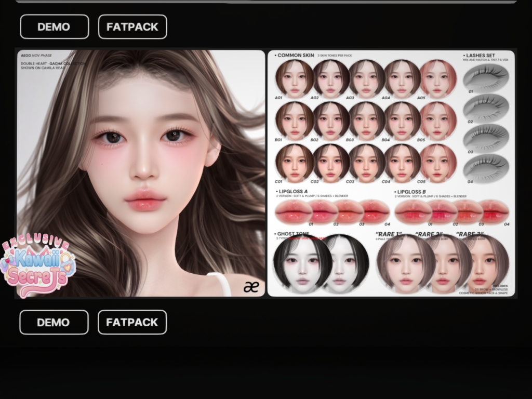The image size is (532, 399).
Task: Select the FATPACK button below the skin poster
Action: (x=132, y=322)
